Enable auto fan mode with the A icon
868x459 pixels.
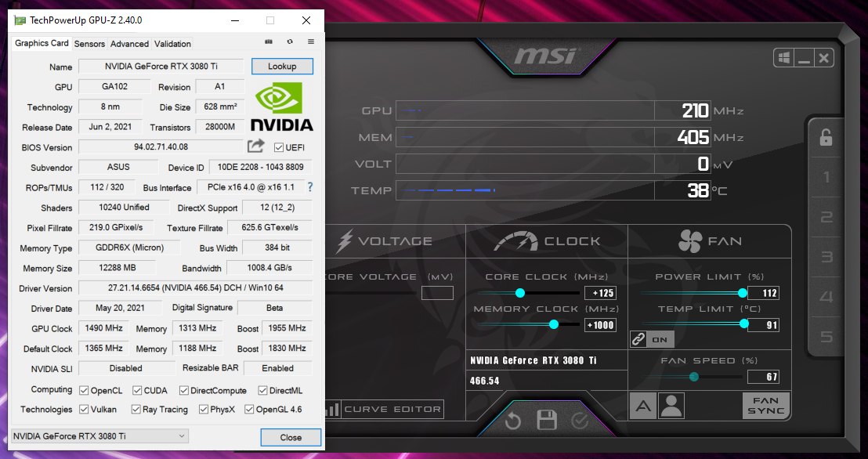(x=642, y=406)
